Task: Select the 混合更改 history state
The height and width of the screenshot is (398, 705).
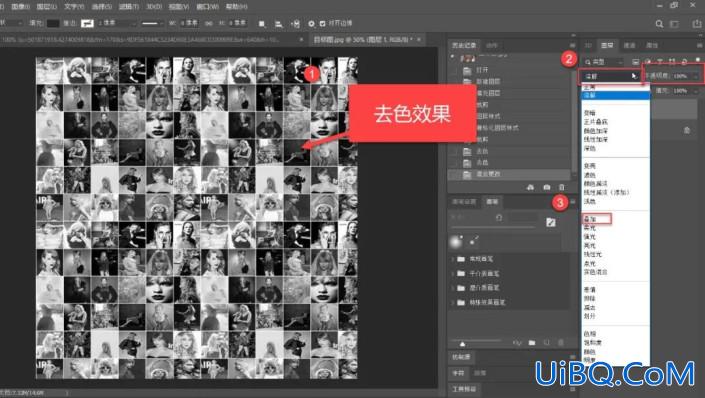Action: click(488, 174)
